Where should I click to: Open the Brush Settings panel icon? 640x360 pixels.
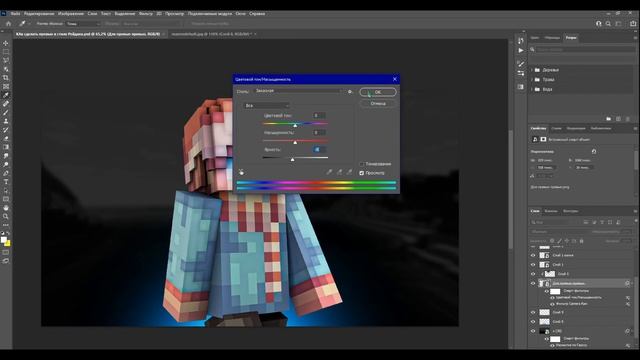click(x=520, y=64)
